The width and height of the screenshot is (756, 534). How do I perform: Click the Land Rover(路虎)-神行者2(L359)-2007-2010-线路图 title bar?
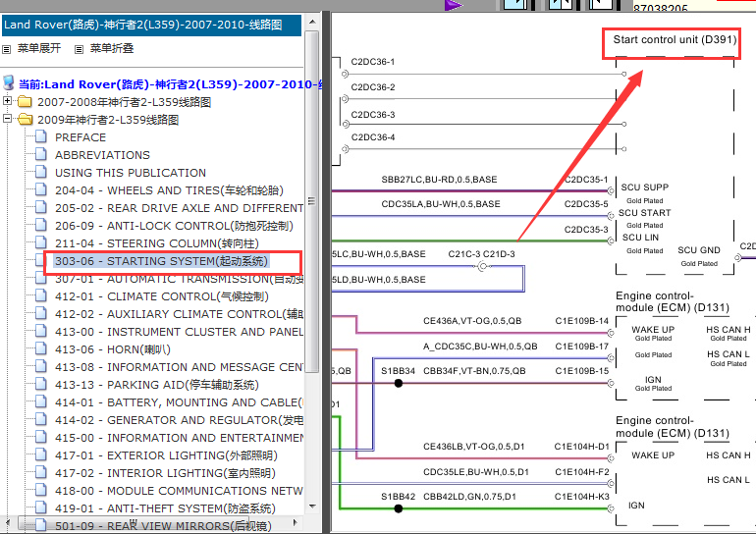coord(151,26)
